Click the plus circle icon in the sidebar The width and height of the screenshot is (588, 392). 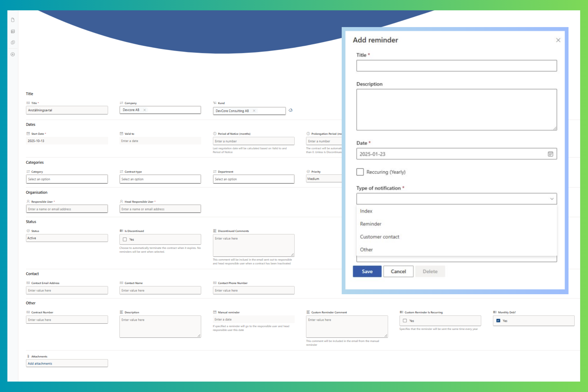[13, 54]
